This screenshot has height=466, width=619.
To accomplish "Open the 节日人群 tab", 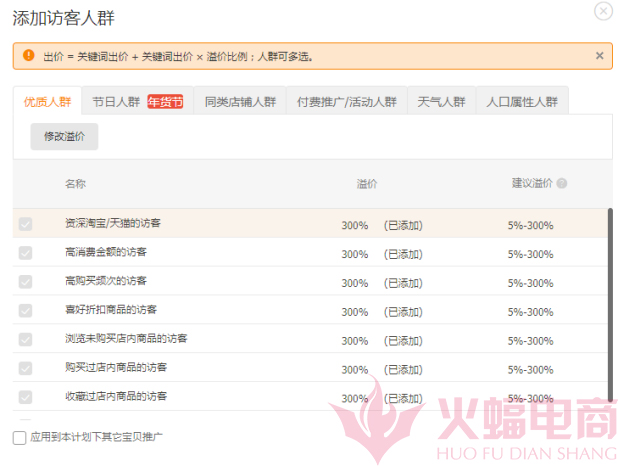I will point(116,101).
